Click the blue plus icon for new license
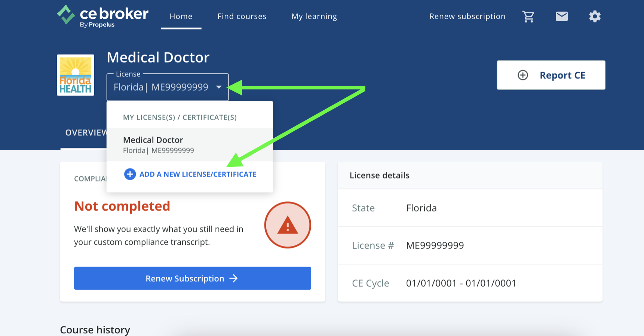Viewport: 644px width, 336px height. (130, 174)
